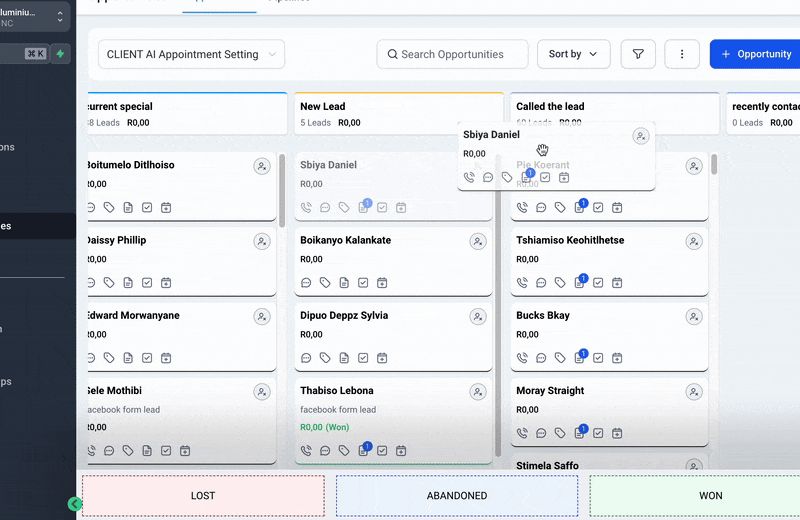800x520 pixels.
Task: Open tasks icon on Sele Mothibi card
Action: [166, 451]
